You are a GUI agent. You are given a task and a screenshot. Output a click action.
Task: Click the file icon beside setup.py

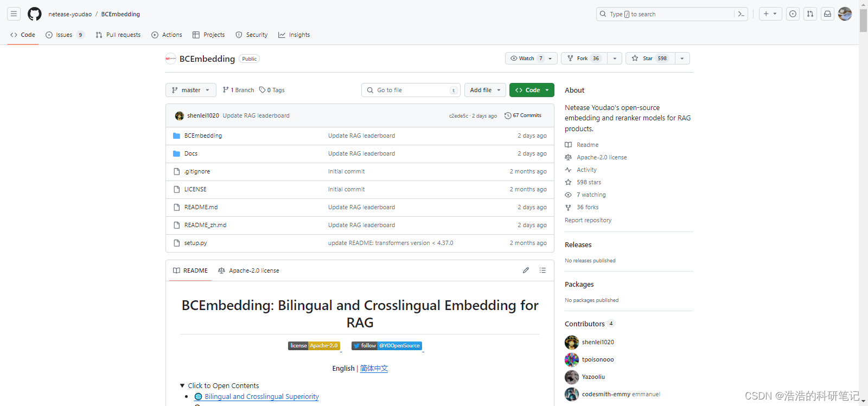click(176, 243)
